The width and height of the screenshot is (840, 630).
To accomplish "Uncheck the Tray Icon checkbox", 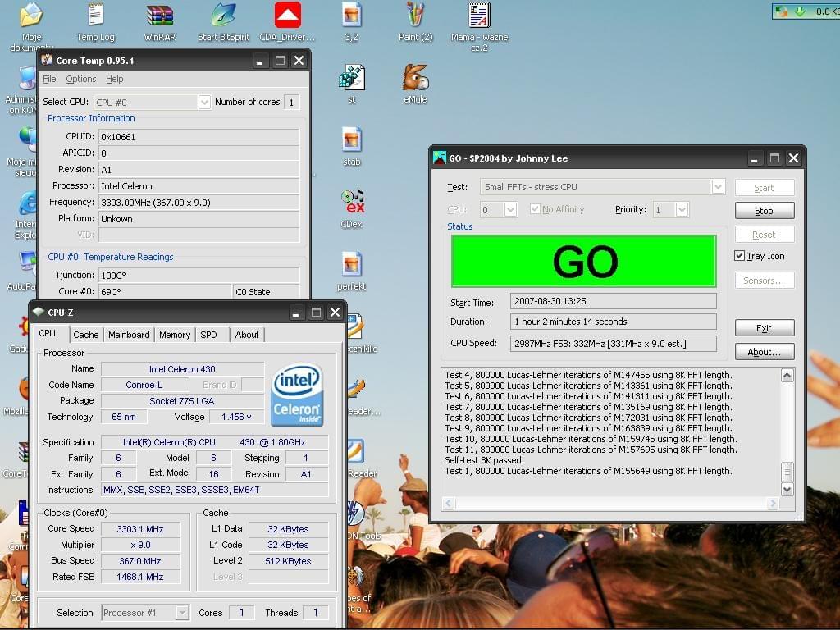I will coord(740,256).
